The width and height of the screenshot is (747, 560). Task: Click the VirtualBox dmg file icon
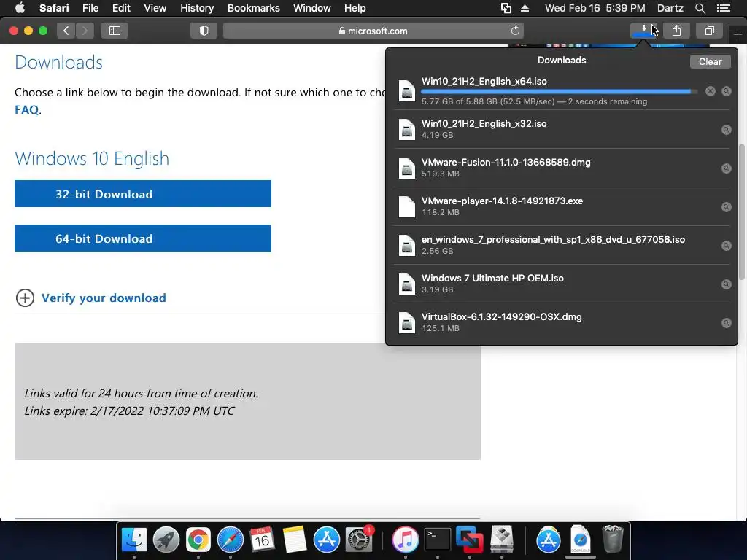pos(406,322)
